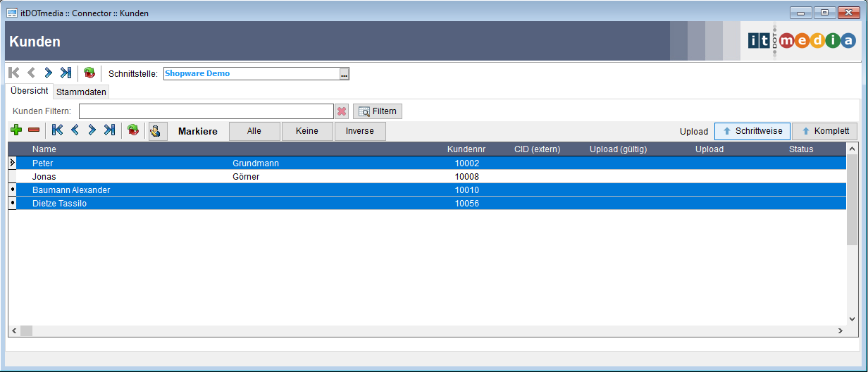The height and width of the screenshot is (372, 868).
Task: Go to next record in top toolbar
Action: tap(49, 73)
